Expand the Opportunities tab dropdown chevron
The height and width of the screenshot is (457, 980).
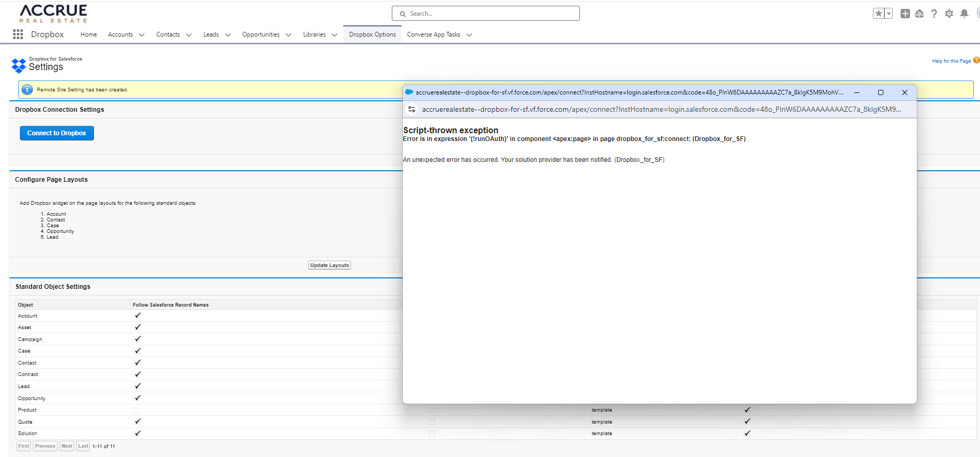click(288, 35)
